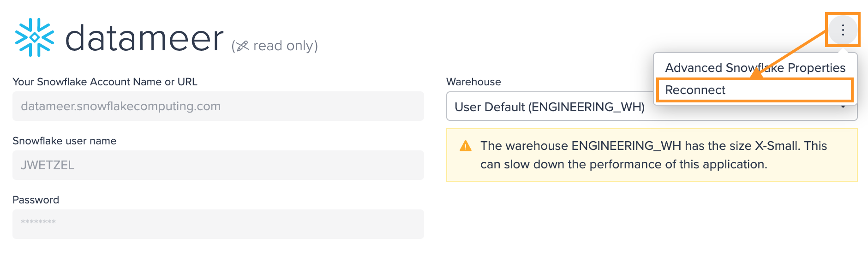Click 'Your Snowflake Account Name or URL' label
This screenshot has width=868, height=268.
(105, 82)
